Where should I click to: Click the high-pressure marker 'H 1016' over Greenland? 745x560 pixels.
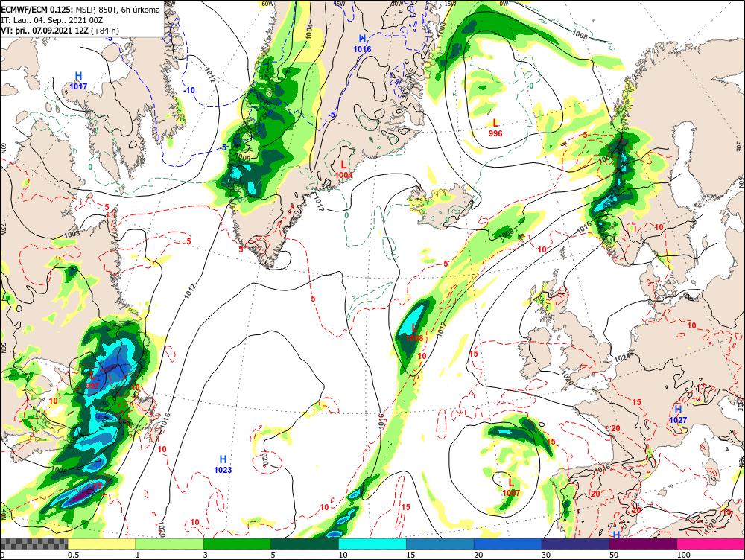pos(362,44)
